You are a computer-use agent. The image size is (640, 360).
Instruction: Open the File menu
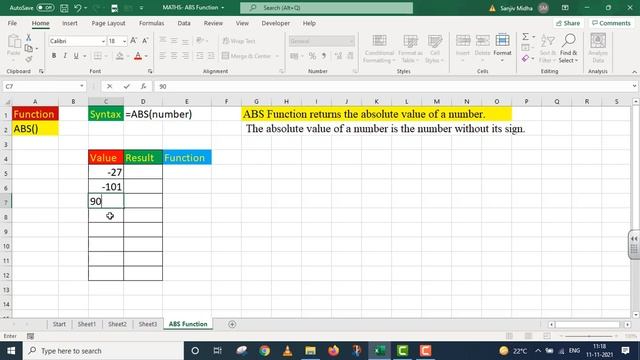click(x=12, y=23)
